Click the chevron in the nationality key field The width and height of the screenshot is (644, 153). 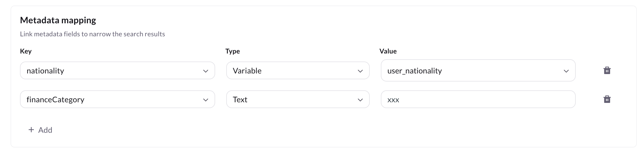205,71
